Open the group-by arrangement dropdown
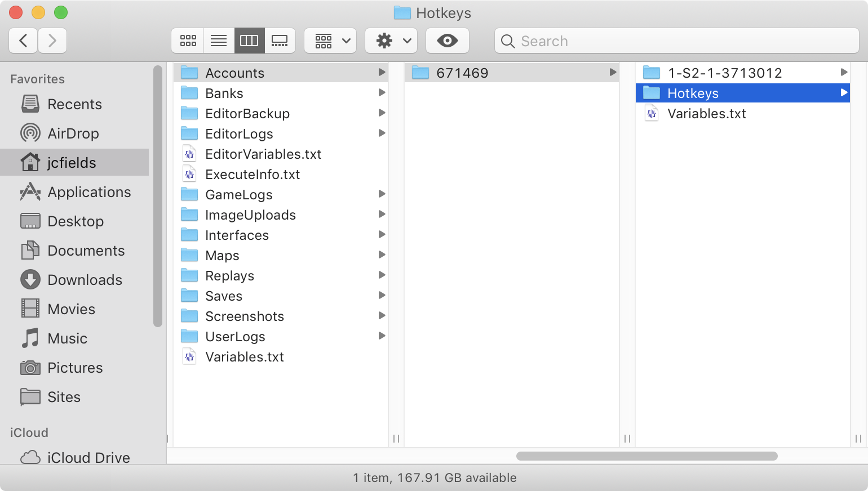 click(330, 41)
